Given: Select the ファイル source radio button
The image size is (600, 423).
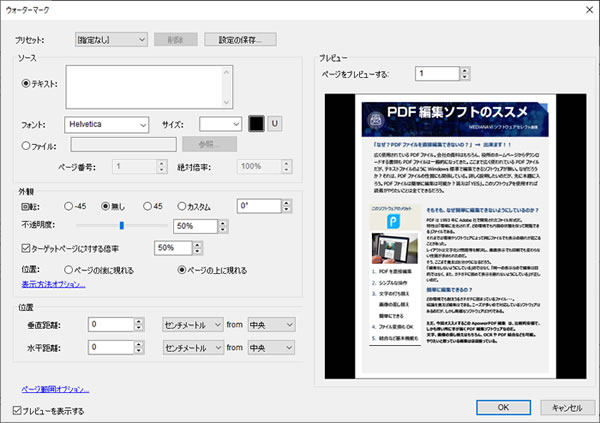Looking at the screenshot, I should pyautogui.click(x=27, y=144).
